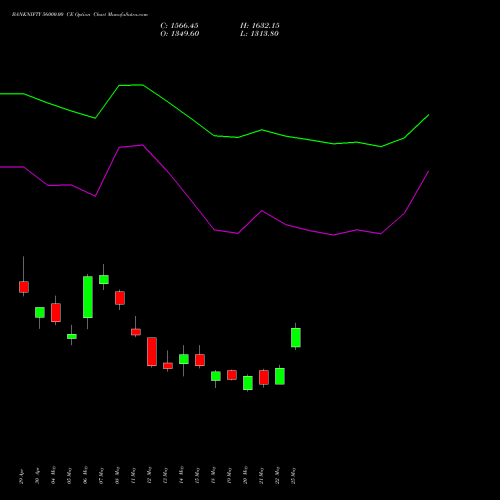
Task: Click the low value L: 1313.80
Action: (x=259, y=34)
